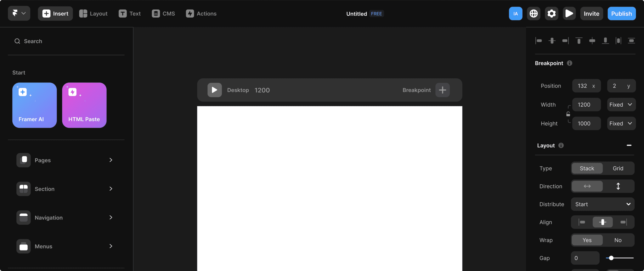Open the Insert panel
The image size is (644, 271).
click(x=55, y=14)
